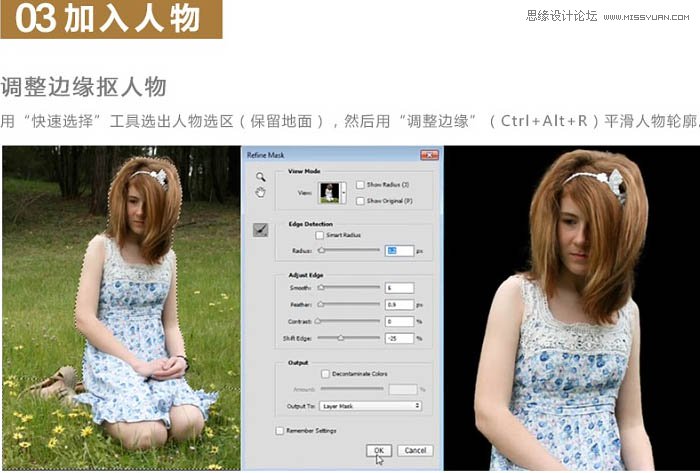
Task: Click the View mode preview thumbnail
Action: click(x=327, y=192)
